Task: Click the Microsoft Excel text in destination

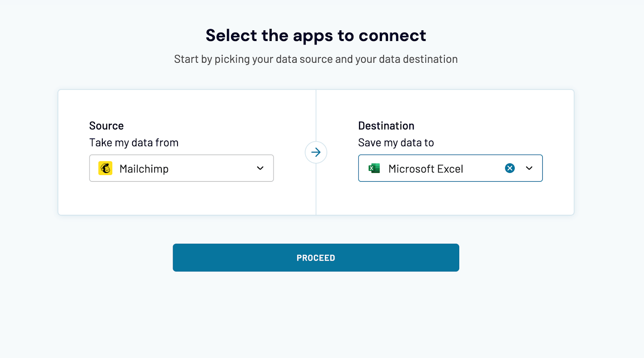Action: click(x=426, y=169)
